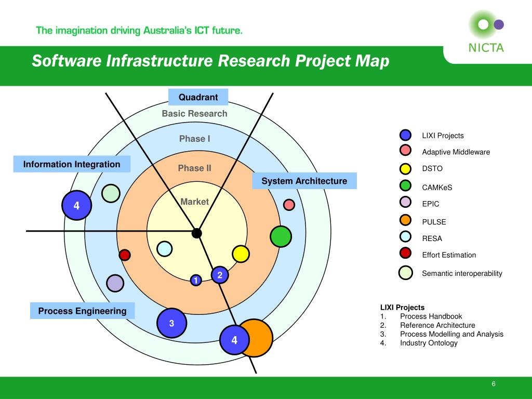Click the EPIC legend text
The width and height of the screenshot is (532, 399).
431,204
